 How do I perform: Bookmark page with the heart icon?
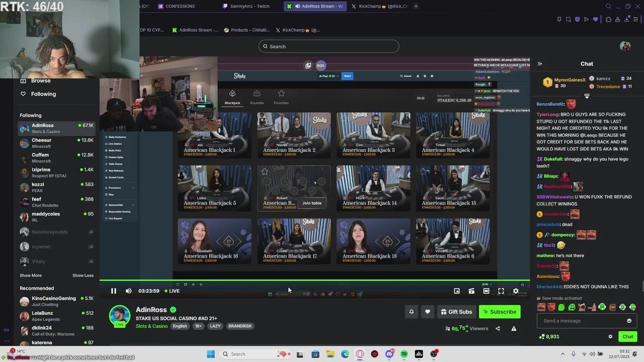[596, 20]
